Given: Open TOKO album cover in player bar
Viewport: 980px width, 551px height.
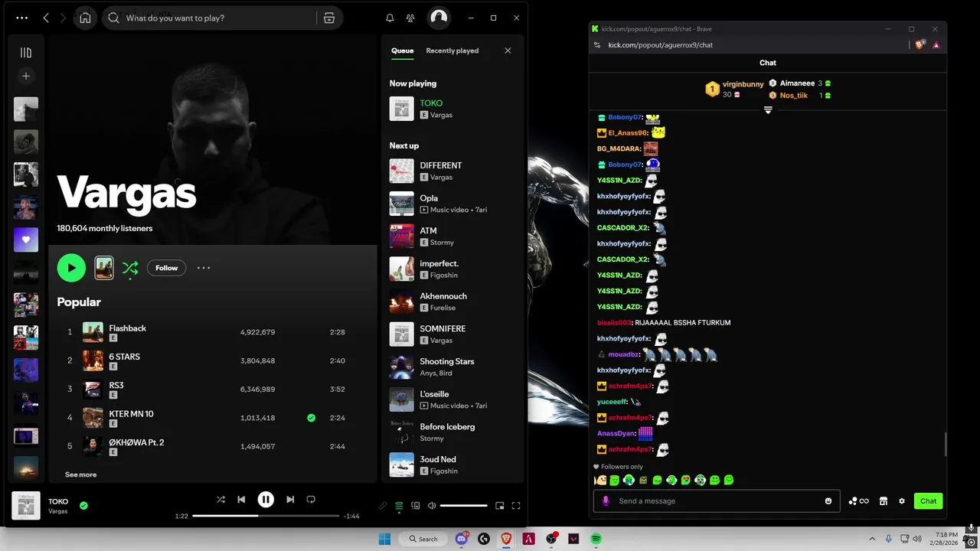Looking at the screenshot, I should (x=26, y=505).
